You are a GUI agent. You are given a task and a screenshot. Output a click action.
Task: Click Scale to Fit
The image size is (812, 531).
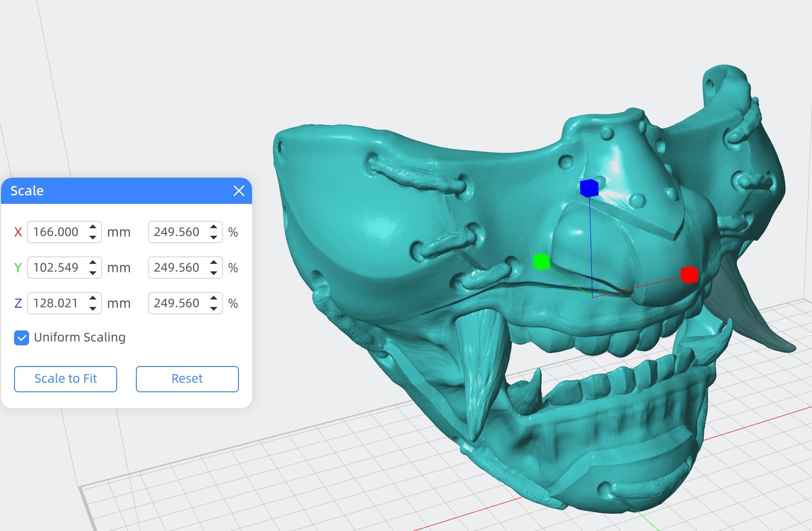tap(66, 379)
